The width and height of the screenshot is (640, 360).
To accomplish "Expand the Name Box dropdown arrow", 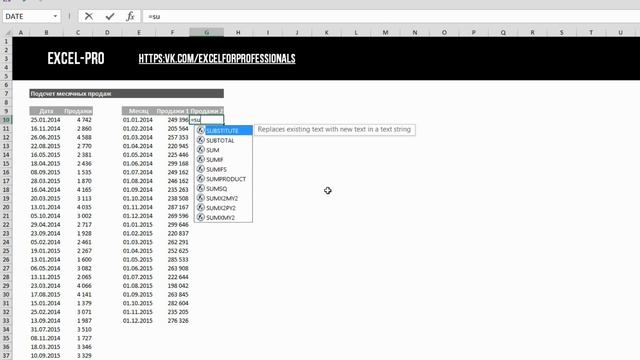I will (x=55, y=16).
